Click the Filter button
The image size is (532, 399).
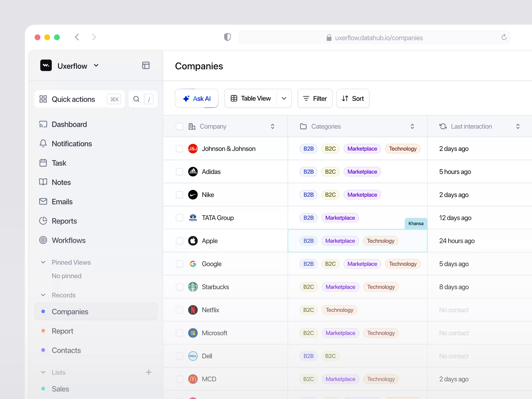[315, 99]
